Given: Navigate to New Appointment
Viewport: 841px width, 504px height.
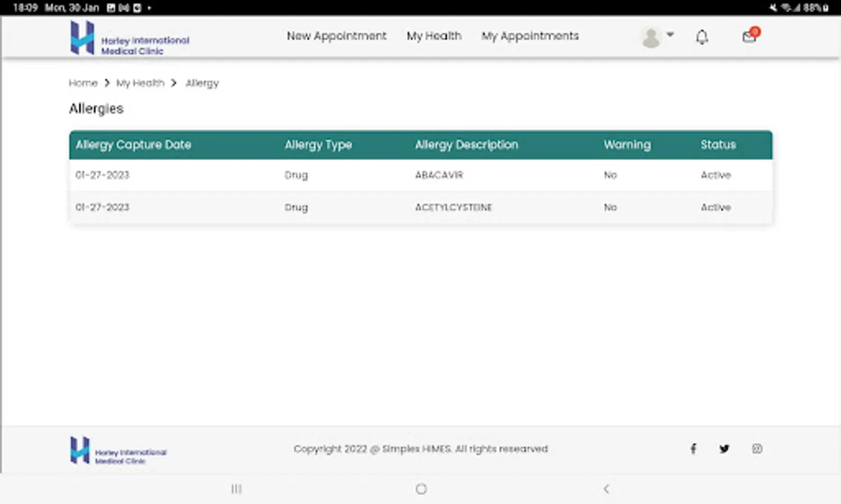Looking at the screenshot, I should [x=336, y=36].
